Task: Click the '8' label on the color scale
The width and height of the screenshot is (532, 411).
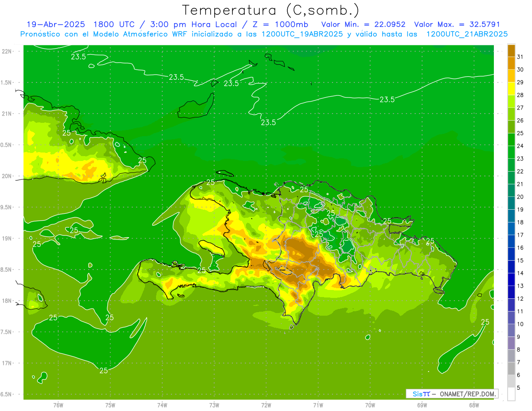Action: [519, 349]
